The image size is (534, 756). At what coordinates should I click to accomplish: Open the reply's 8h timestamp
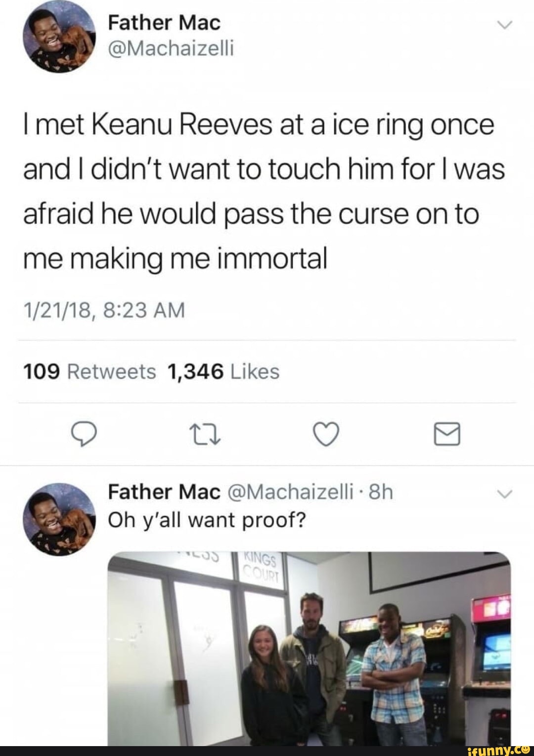(x=381, y=492)
